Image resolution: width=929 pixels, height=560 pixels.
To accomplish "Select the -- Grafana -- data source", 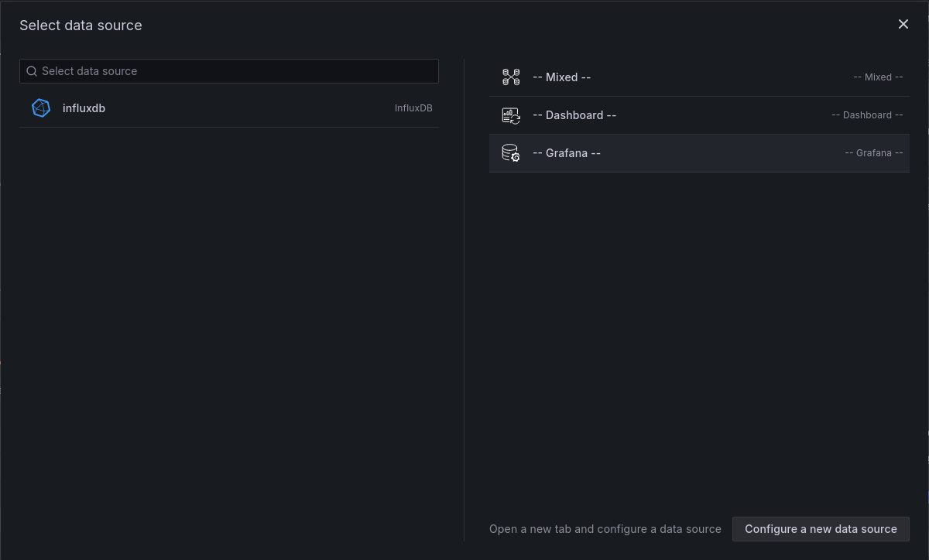I will (x=699, y=153).
